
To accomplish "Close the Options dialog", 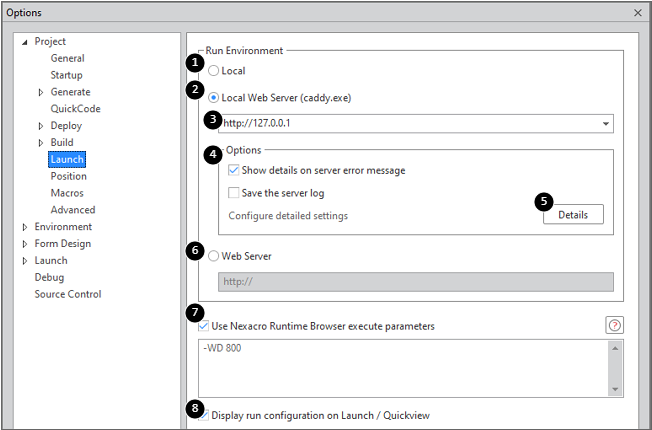I will coord(638,12).
